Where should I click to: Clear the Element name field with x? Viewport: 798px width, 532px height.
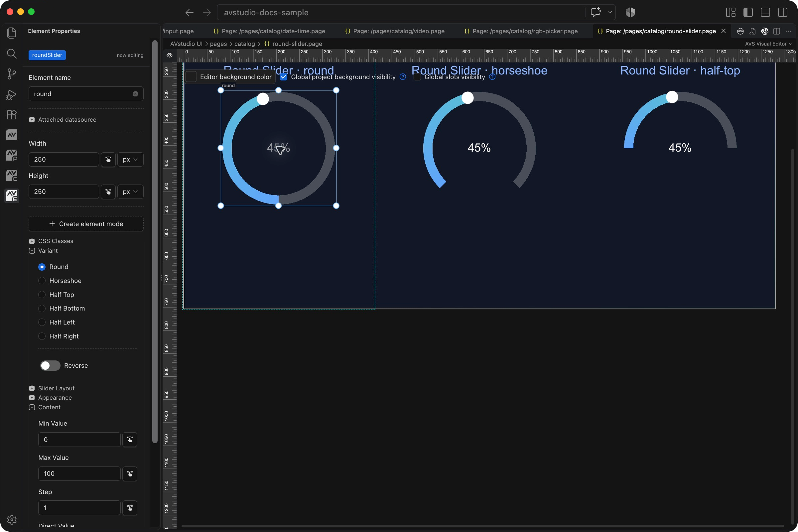coord(135,94)
